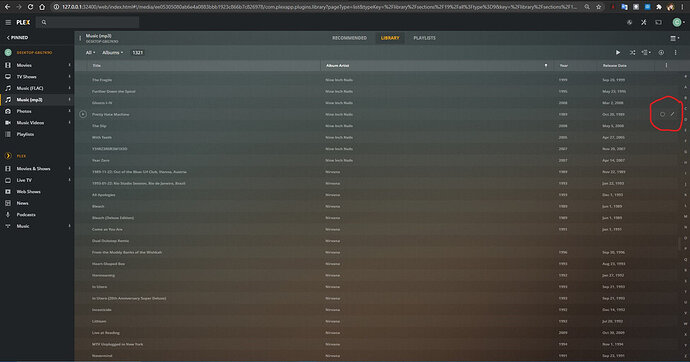Viewport: 690px width, 362px height.
Task: Open the MTV Unplugged in New York album
Action: [117, 344]
